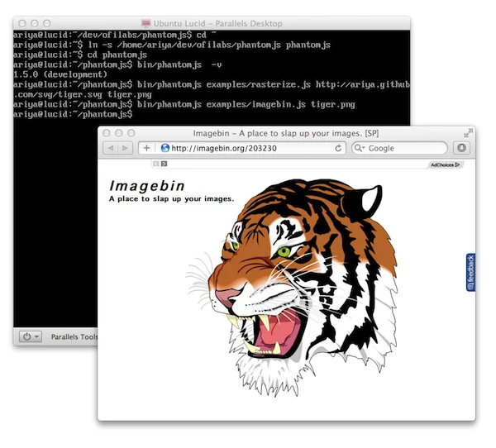Open the Imagebin logo heading link
This screenshot has width=496, height=448.
click(x=147, y=186)
